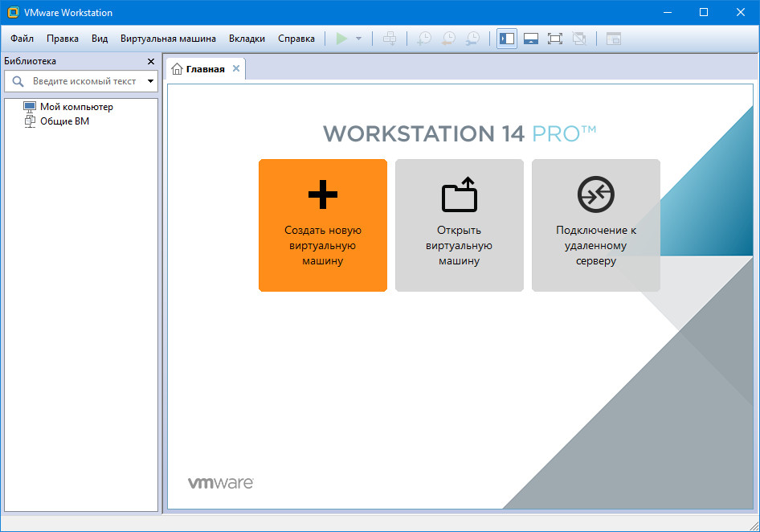Click Открыть виртуальную машину tile
Viewport: 760px width, 532px height.
pos(459,225)
